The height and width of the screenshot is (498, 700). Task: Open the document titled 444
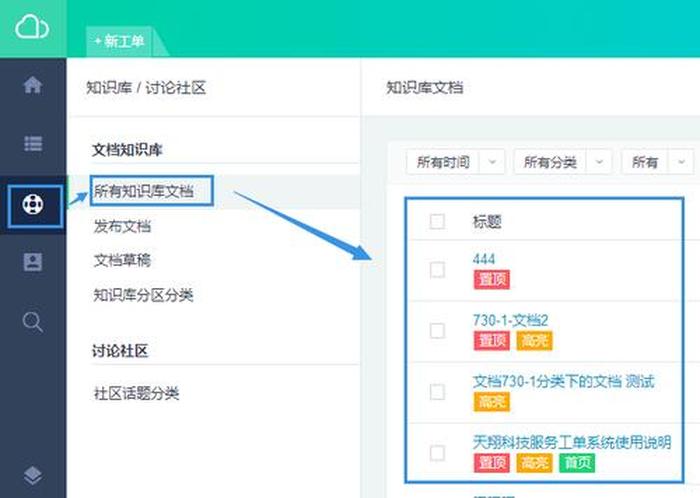point(484,259)
